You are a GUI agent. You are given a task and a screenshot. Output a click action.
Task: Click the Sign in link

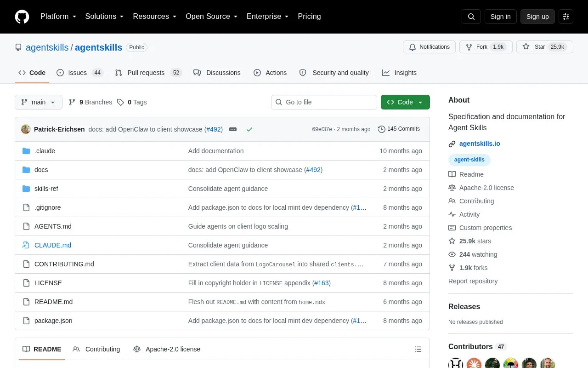(x=500, y=17)
